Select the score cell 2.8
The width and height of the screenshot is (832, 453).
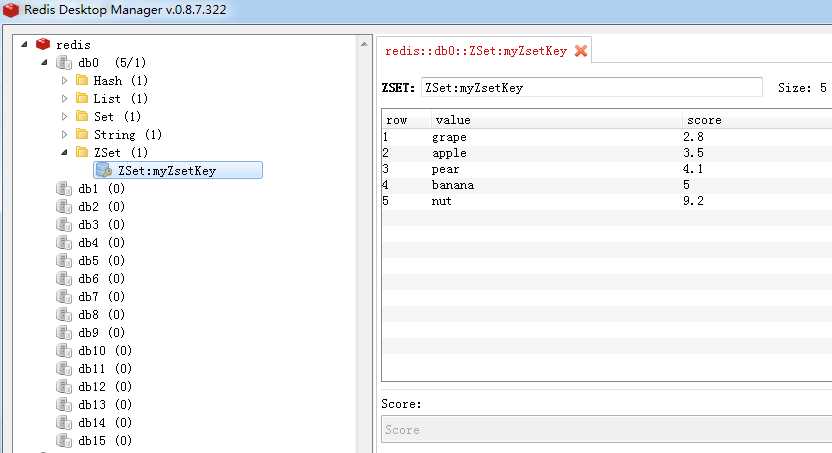coord(693,137)
